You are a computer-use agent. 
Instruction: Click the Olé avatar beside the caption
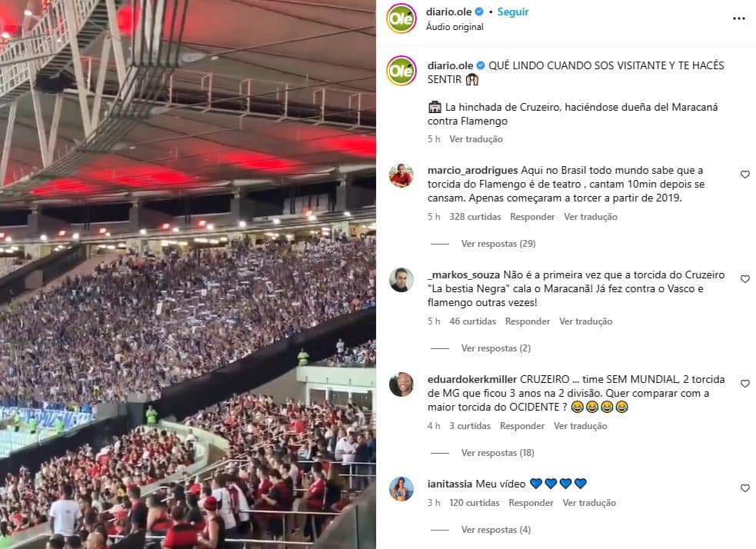tap(401, 72)
